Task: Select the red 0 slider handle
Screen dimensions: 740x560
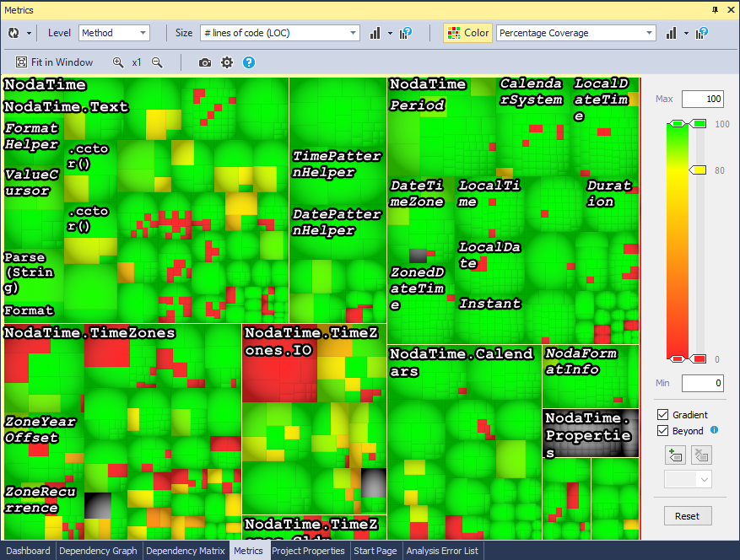Action: tap(699, 359)
